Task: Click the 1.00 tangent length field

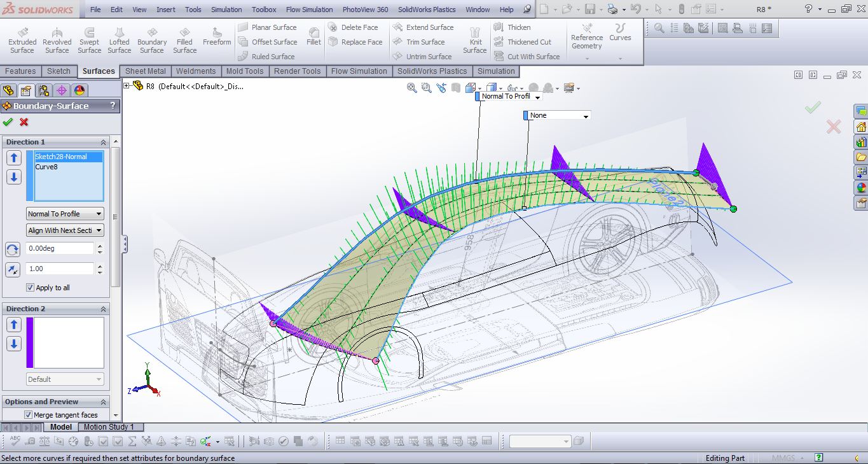Action: pos(60,269)
